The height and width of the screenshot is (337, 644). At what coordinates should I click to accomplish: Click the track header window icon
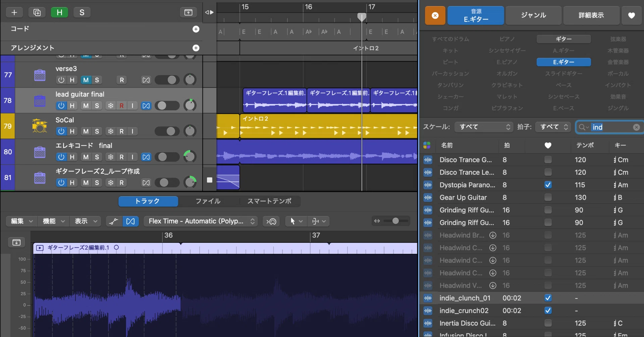coord(189,12)
